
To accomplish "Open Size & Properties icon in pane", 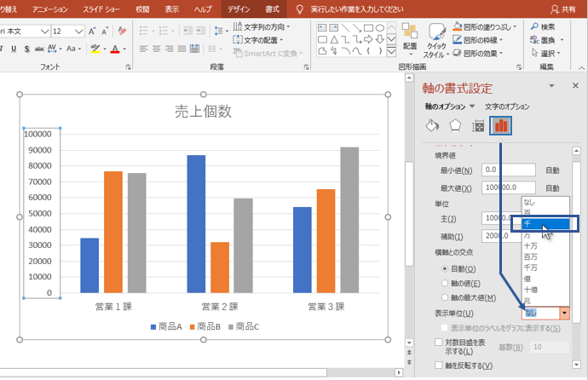I will point(478,126).
